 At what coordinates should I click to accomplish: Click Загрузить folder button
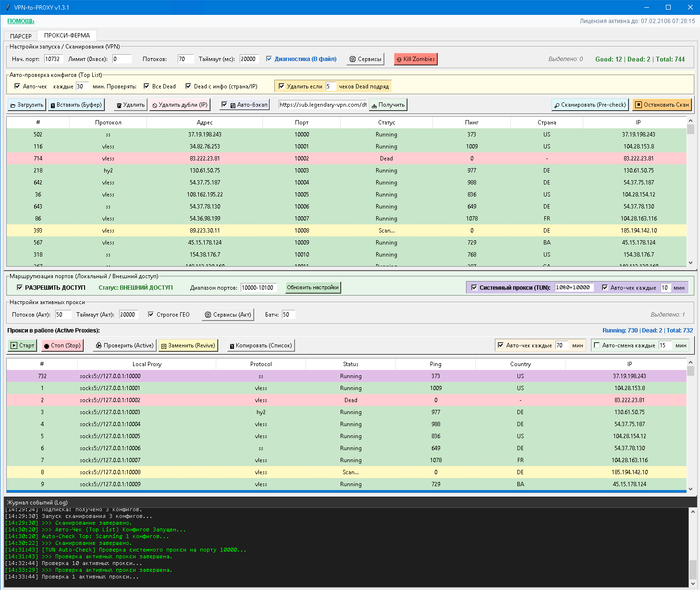click(x=26, y=105)
